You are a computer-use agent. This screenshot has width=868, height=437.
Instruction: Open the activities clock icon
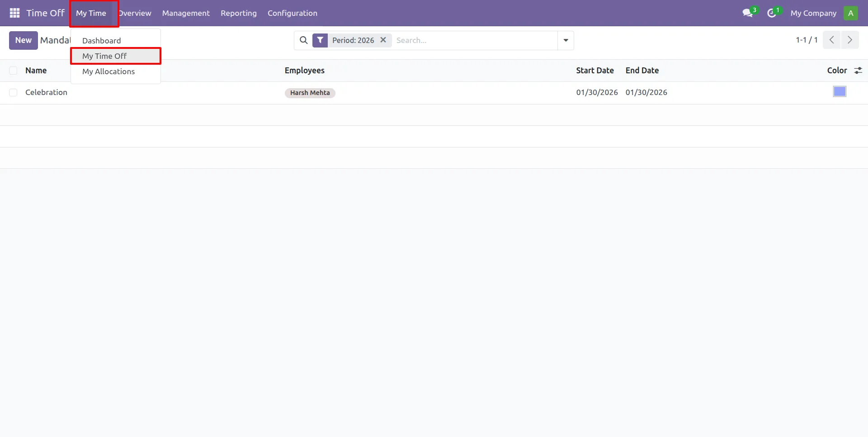click(x=772, y=13)
